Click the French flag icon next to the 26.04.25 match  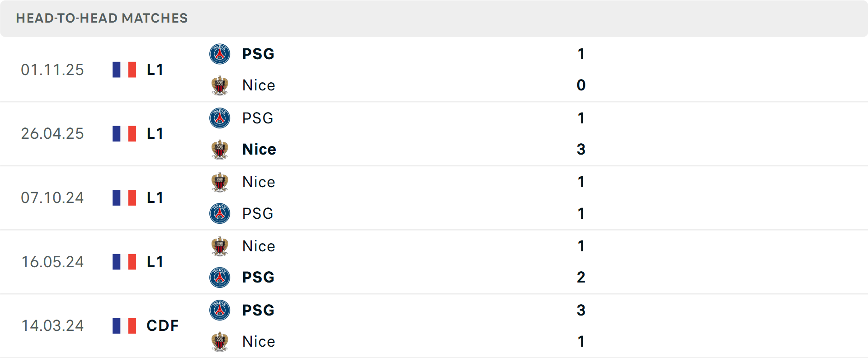pos(124,134)
